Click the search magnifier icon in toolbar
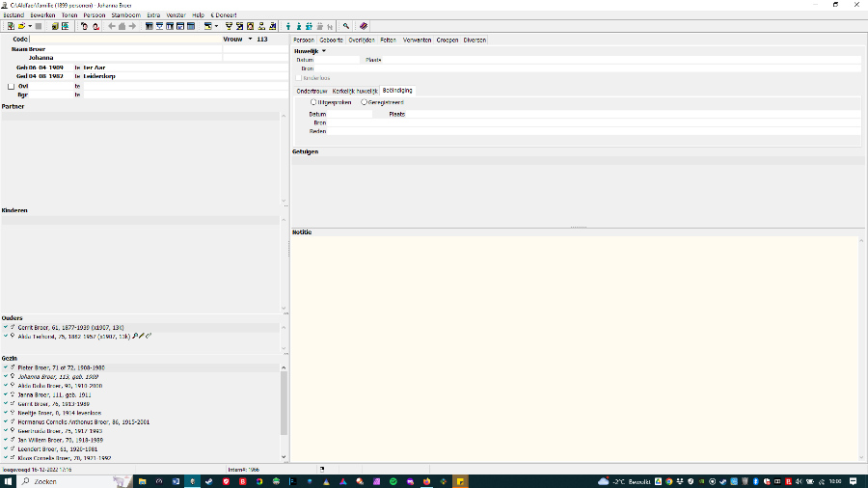The width and height of the screenshot is (868, 488). pos(345,26)
